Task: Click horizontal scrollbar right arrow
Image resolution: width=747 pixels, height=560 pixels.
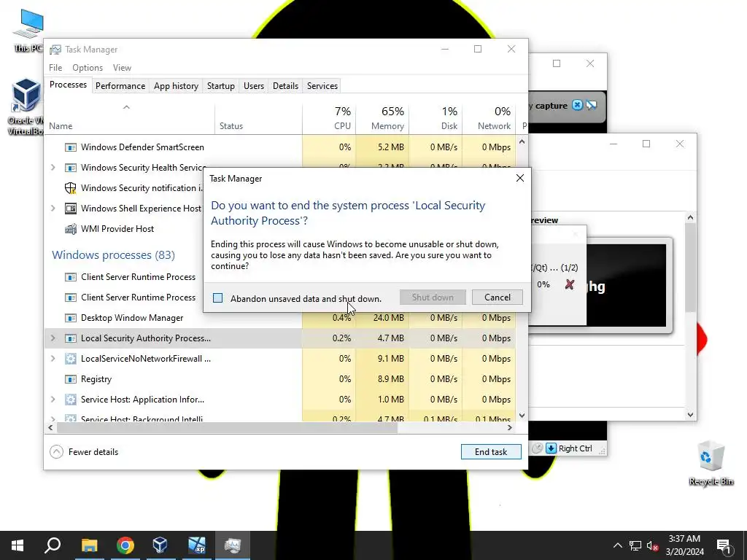Action: 510,427
